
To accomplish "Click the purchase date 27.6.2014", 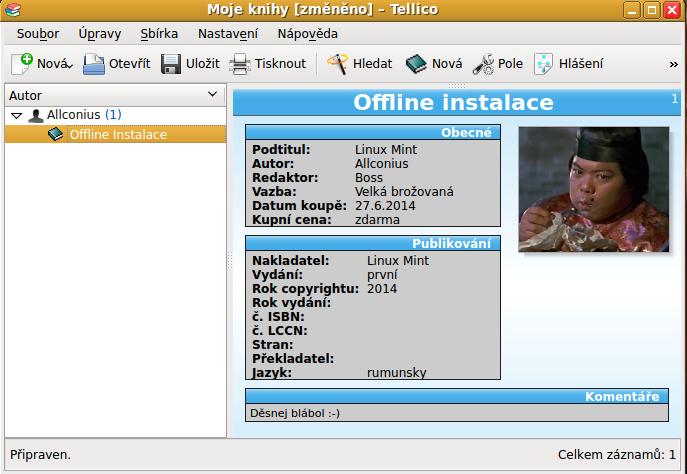I will [x=385, y=205].
